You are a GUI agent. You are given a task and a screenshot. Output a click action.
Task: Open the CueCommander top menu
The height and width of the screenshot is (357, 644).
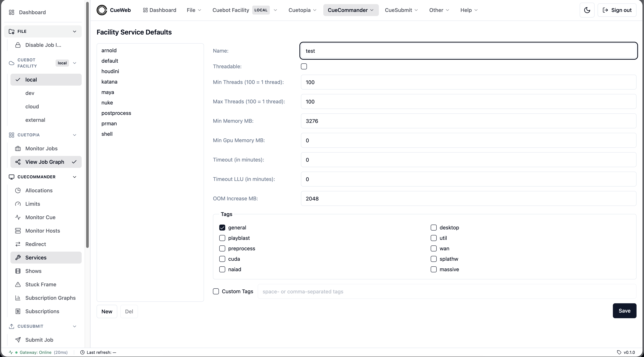coord(351,10)
